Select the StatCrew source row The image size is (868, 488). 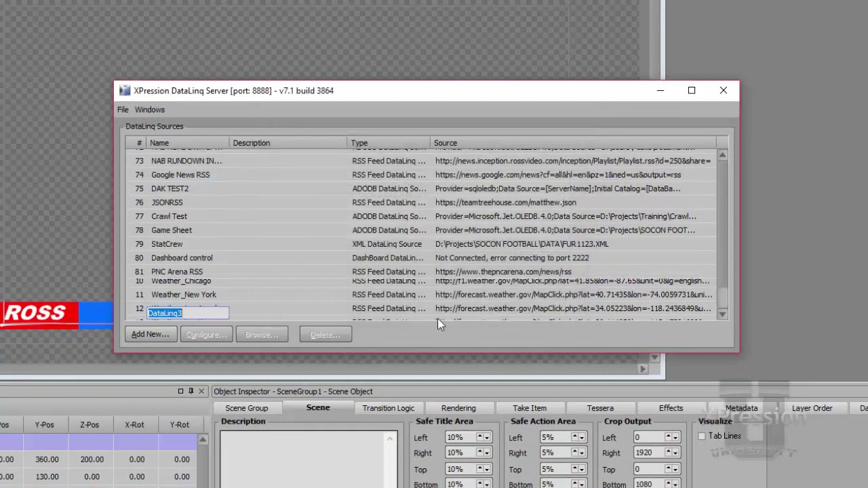(420, 244)
